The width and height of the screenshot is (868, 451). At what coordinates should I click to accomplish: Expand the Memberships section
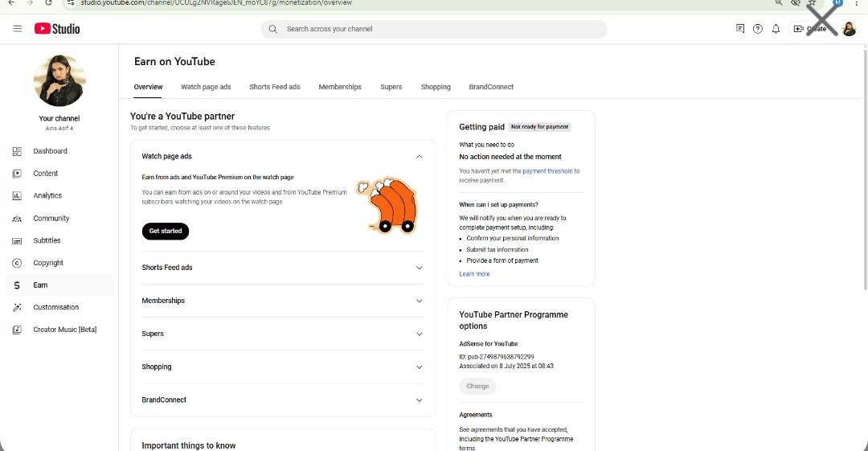click(419, 301)
